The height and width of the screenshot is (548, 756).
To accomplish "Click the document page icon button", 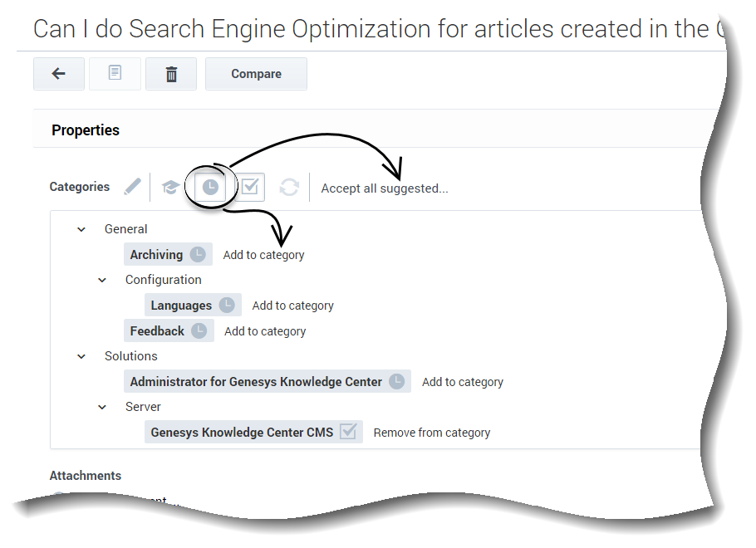I will click(x=115, y=74).
